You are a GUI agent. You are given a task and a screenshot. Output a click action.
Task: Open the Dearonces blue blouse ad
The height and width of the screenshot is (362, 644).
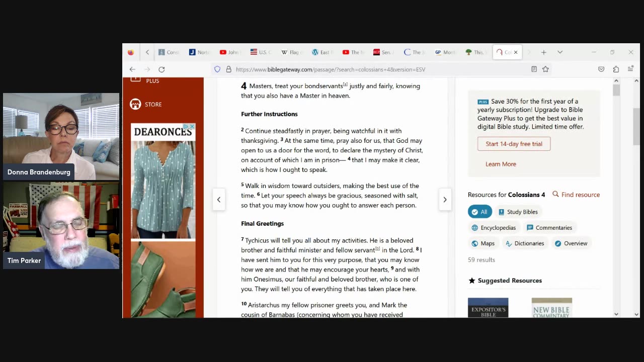pyautogui.click(x=163, y=189)
